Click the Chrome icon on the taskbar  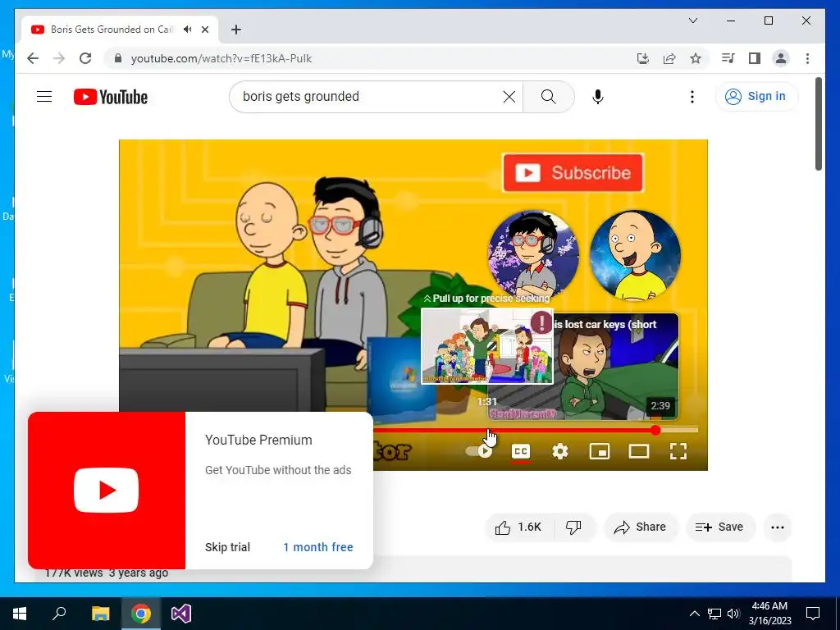[x=141, y=614]
